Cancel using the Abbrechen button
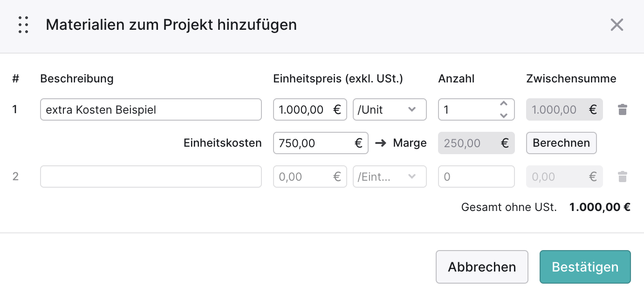This screenshot has width=644, height=299. pos(482,267)
